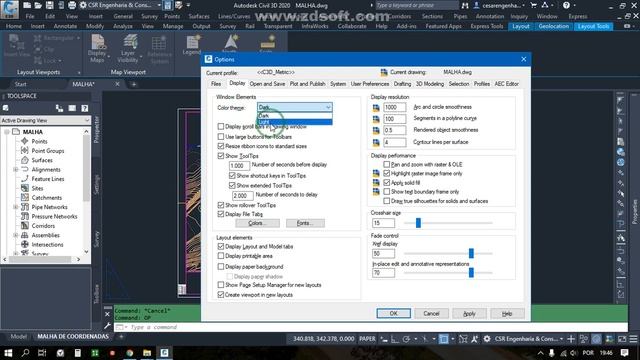This screenshot has height=360, width=640.
Task: Expand the Assemblies tree node
Action: pyautogui.click(x=16, y=235)
